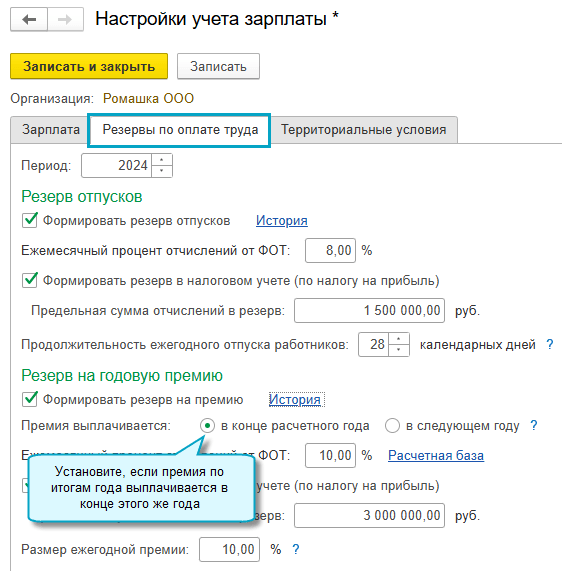Click the yellow Записать и закрыть button
Viewport: 562px width, 571px height.
89,66
